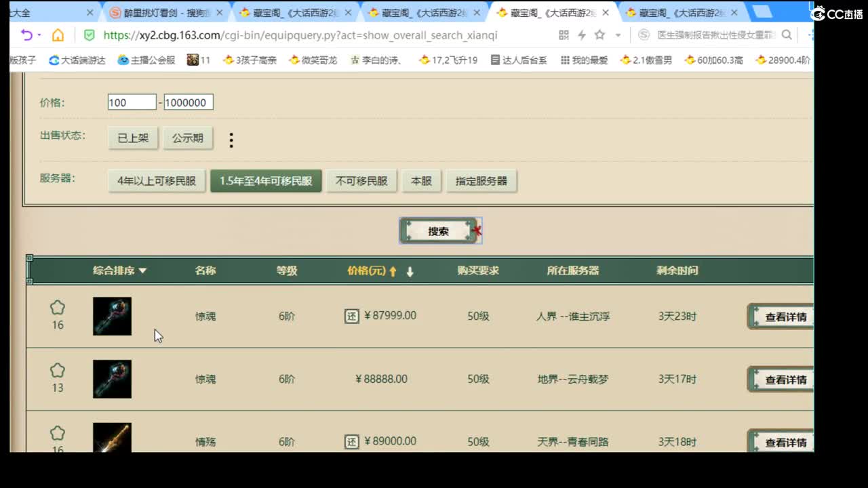This screenshot has height=488, width=868.
Task: Click the 还 bargain icon beside ¥89000.00
Action: [351, 442]
